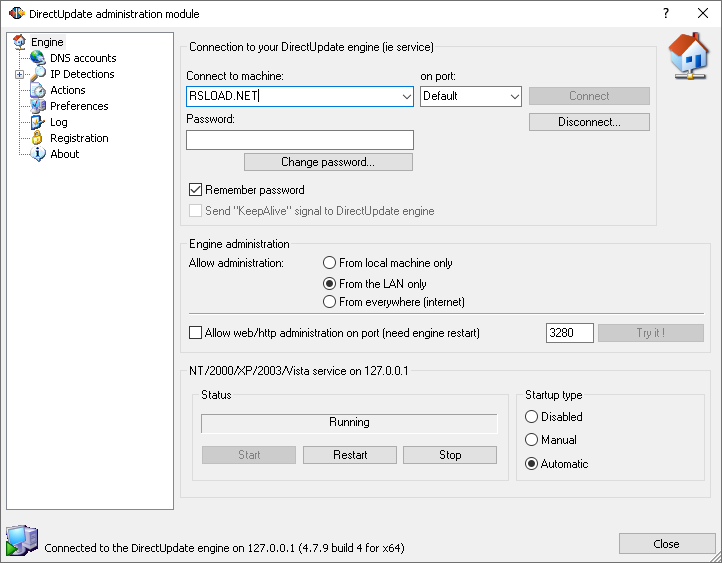Click the Preferences tree icon

pyautogui.click(x=38, y=106)
